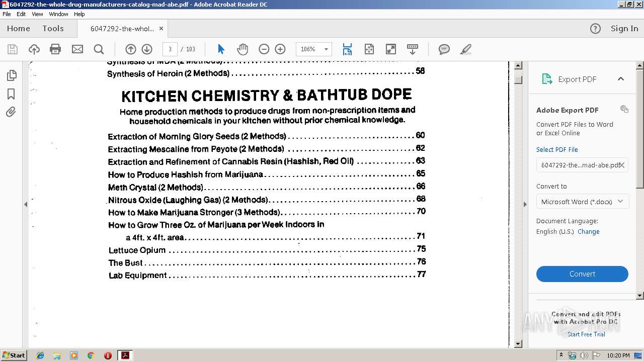Select the highlight pen tool
The height and width of the screenshot is (362, 644).
(x=466, y=49)
